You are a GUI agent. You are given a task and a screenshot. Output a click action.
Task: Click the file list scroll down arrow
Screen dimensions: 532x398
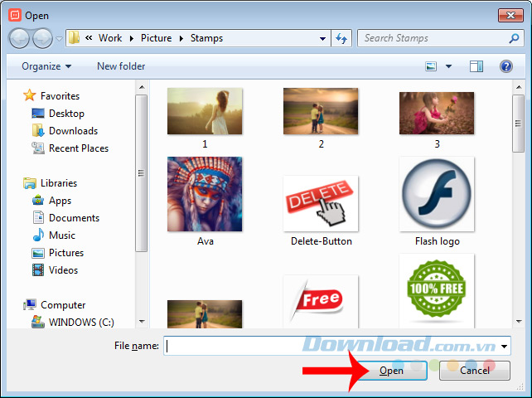519,321
